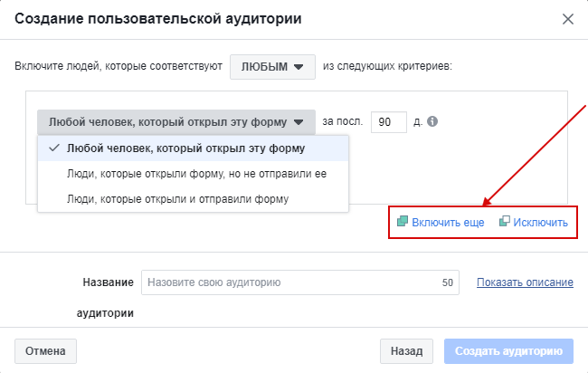This screenshot has height=373, width=588.
Task: Click the Включить еще link text
Action: (448, 222)
